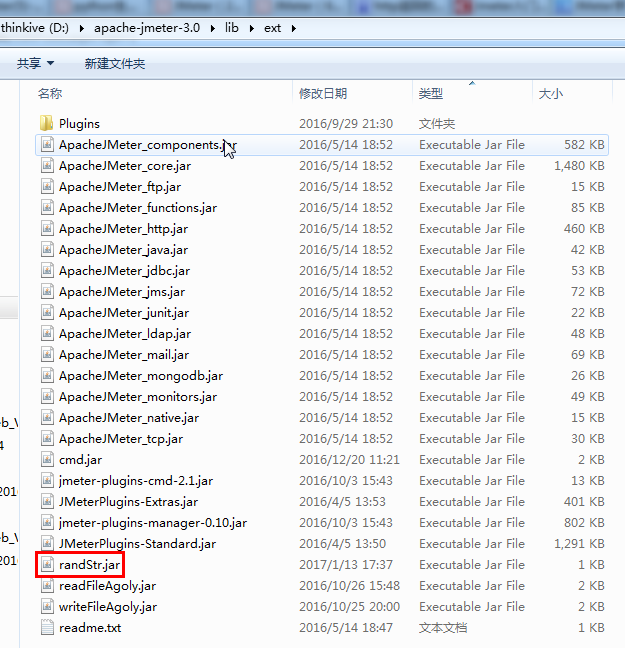Select the readFileAgoly.jar file icon
The image size is (625, 648).
[x=48, y=585]
